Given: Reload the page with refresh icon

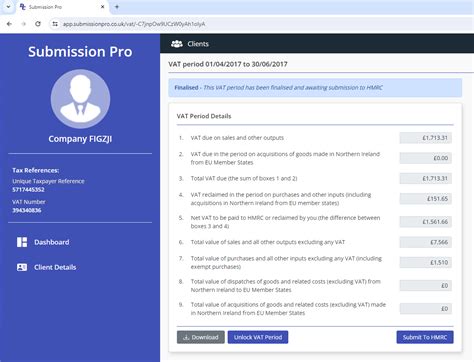Looking at the screenshot, I should 38,24.
